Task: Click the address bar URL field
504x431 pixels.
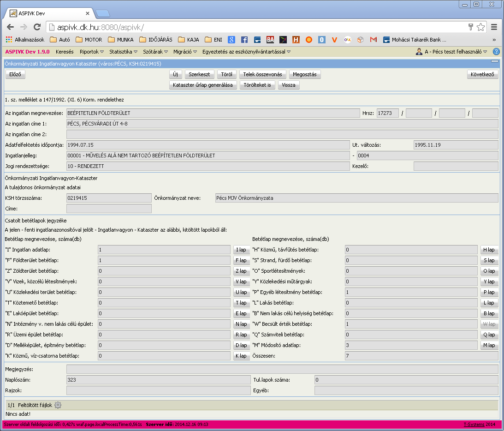Action: (257, 27)
